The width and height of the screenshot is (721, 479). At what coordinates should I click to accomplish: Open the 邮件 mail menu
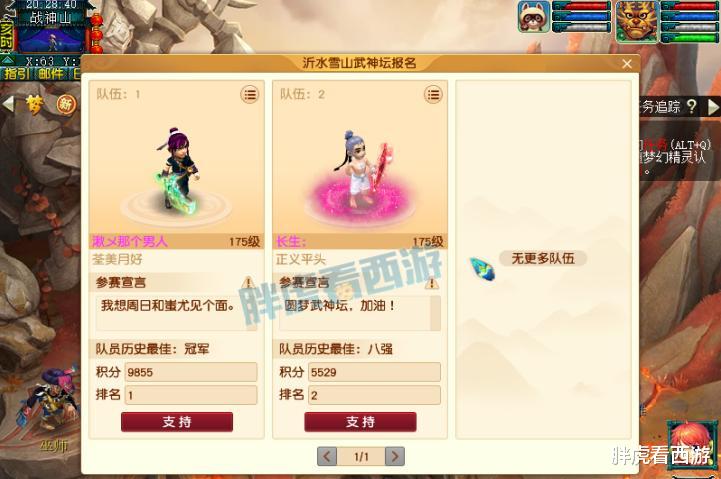51,74
